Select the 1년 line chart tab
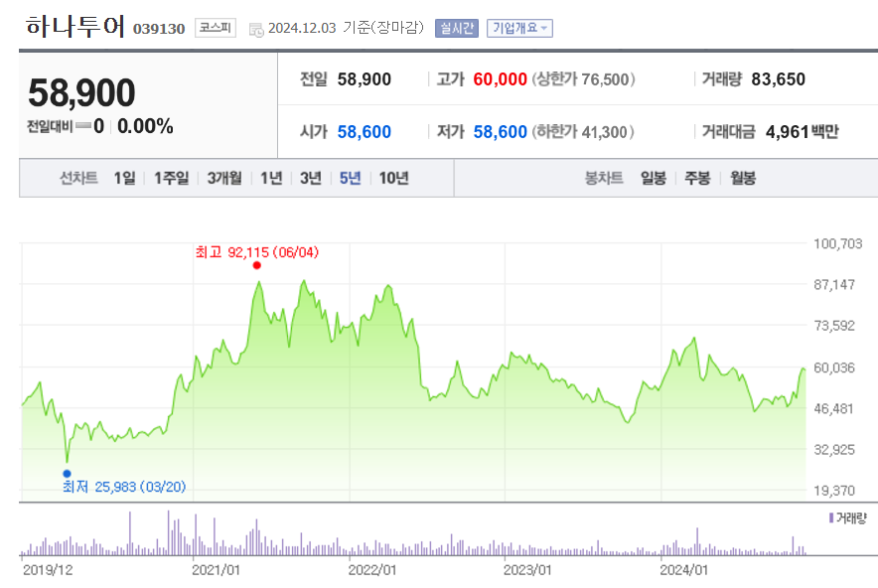Viewport: 878px width, 588px height. click(271, 178)
